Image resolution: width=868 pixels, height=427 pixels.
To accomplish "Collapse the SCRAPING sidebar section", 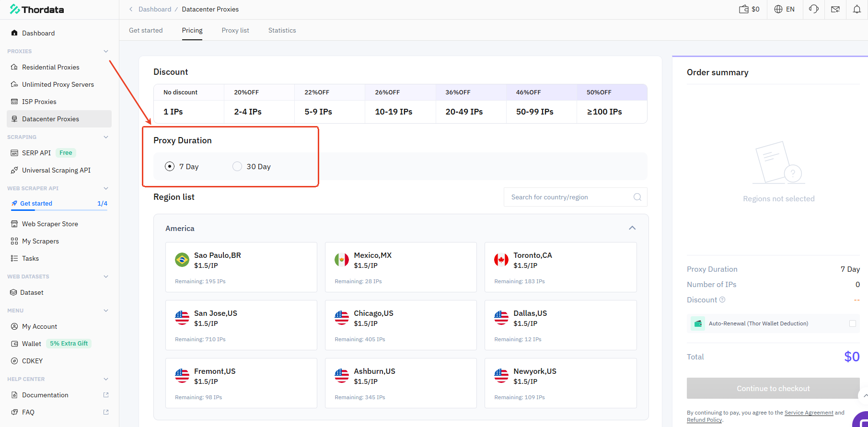I will coord(106,137).
